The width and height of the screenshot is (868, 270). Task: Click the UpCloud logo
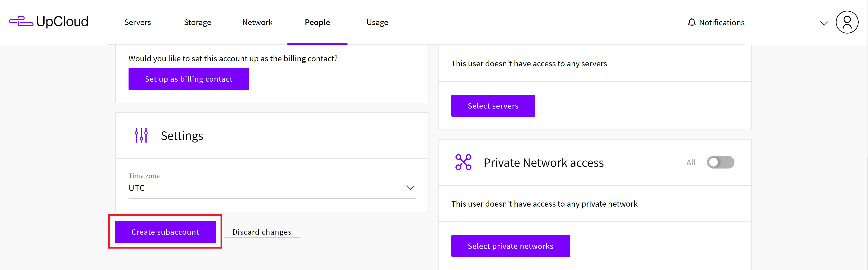pos(49,22)
